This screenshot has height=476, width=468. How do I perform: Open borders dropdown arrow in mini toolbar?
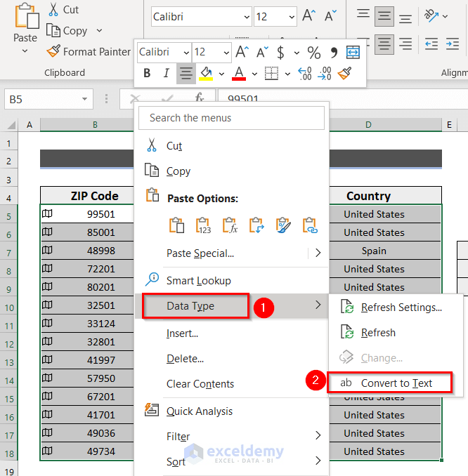tap(287, 74)
